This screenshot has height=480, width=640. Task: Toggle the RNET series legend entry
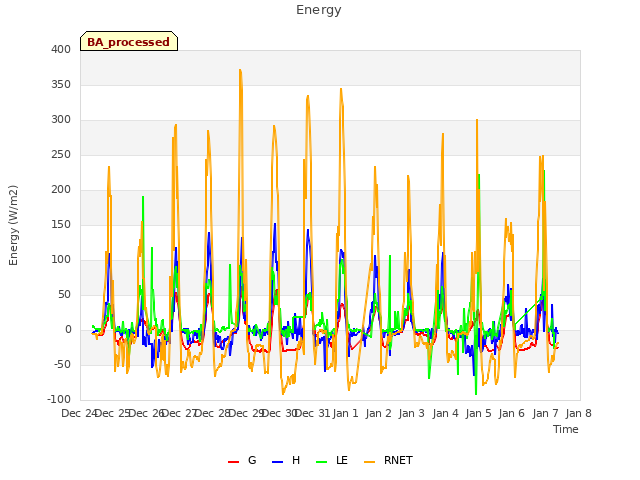click(x=388, y=460)
